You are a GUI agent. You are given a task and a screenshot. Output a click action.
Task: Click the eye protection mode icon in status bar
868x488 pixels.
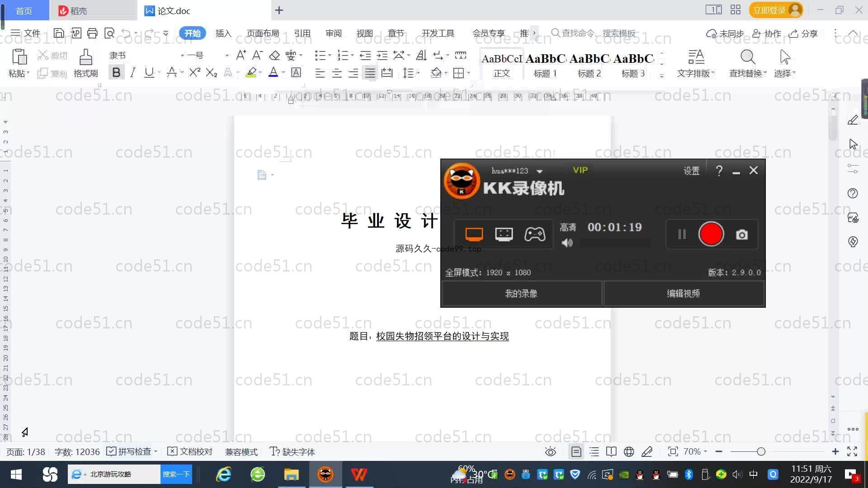pos(550,452)
